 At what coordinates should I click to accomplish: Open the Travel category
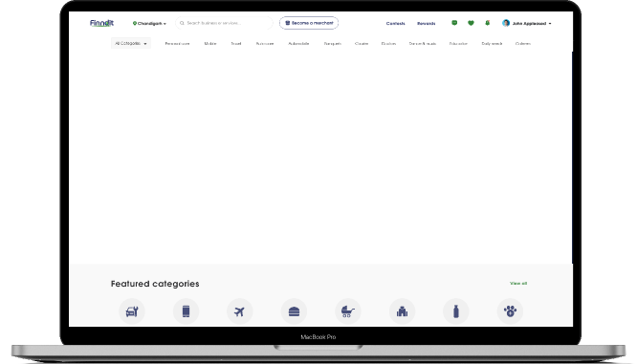click(236, 43)
